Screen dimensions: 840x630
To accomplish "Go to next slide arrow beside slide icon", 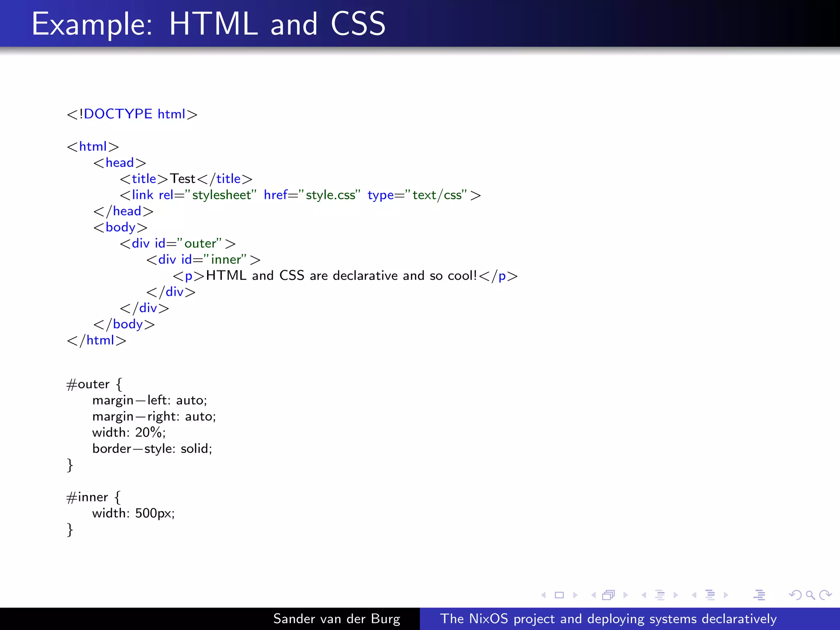I will [x=575, y=595].
